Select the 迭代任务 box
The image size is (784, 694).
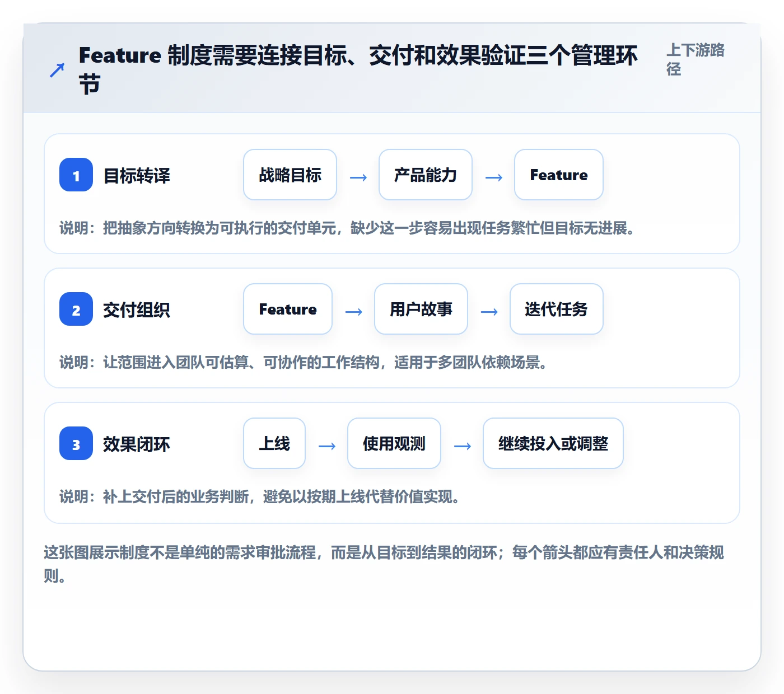coord(557,309)
